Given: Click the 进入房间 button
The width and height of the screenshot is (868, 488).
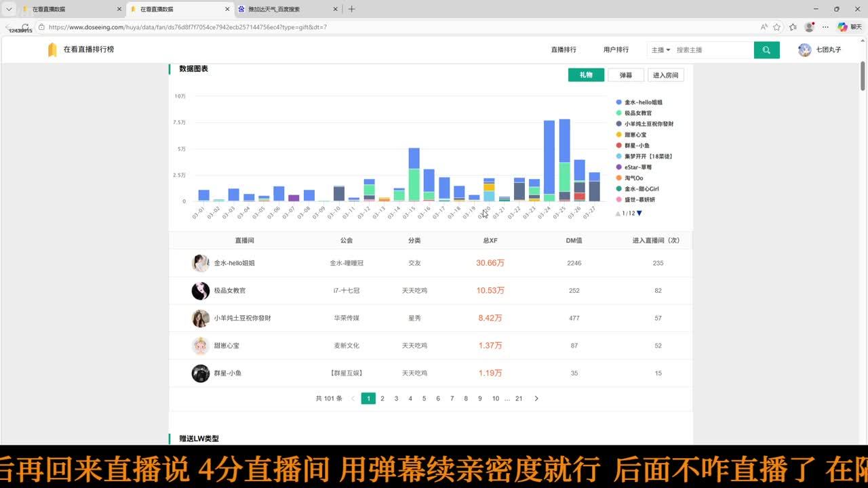Looking at the screenshot, I should (665, 75).
